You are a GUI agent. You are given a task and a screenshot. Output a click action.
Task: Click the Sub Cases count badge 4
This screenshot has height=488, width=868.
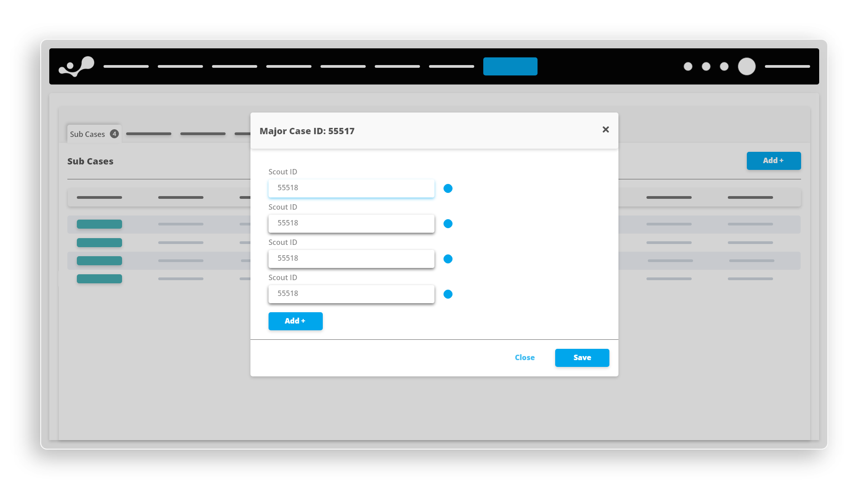tap(114, 134)
